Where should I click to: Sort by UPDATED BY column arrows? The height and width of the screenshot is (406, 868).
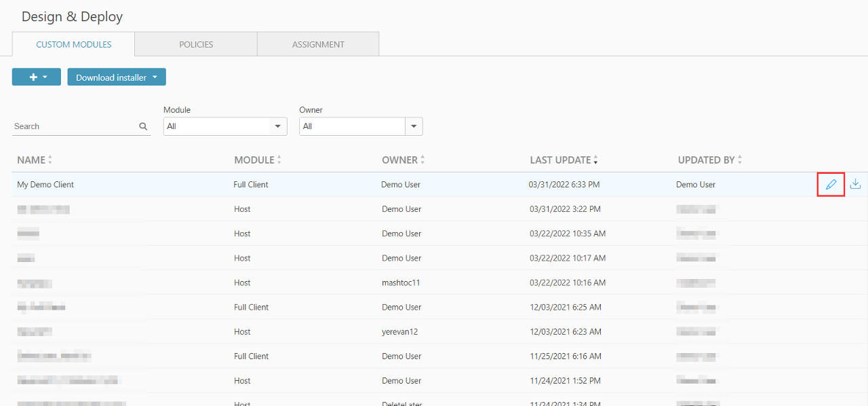(x=740, y=160)
